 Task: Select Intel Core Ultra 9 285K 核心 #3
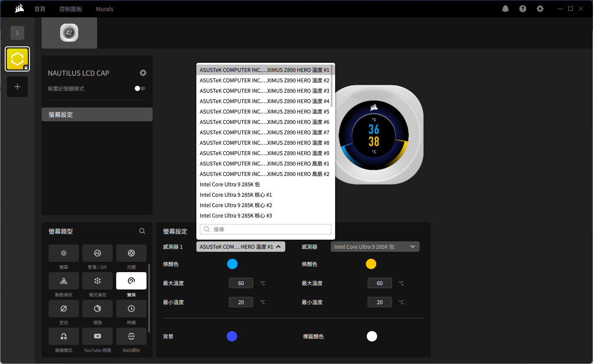coord(264,215)
